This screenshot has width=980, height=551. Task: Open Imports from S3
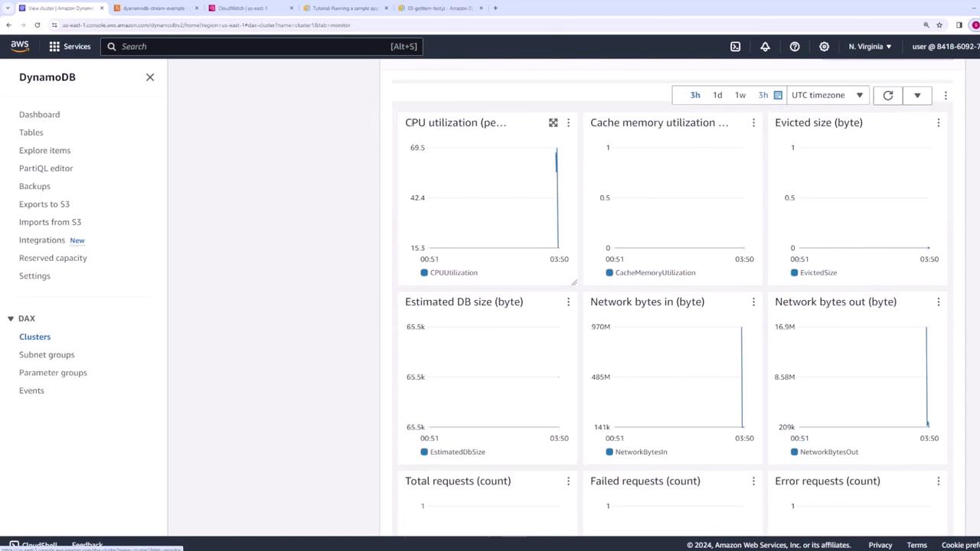click(x=50, y=222)
